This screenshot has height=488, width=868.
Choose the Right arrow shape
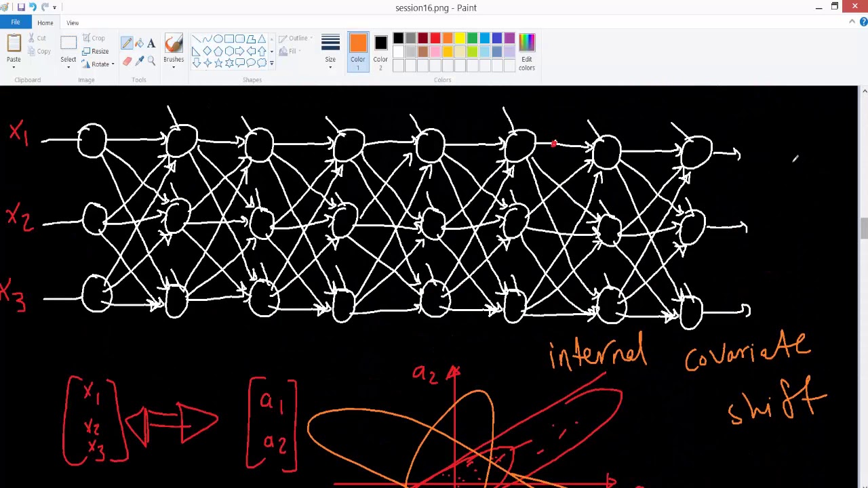pos(239,51)
